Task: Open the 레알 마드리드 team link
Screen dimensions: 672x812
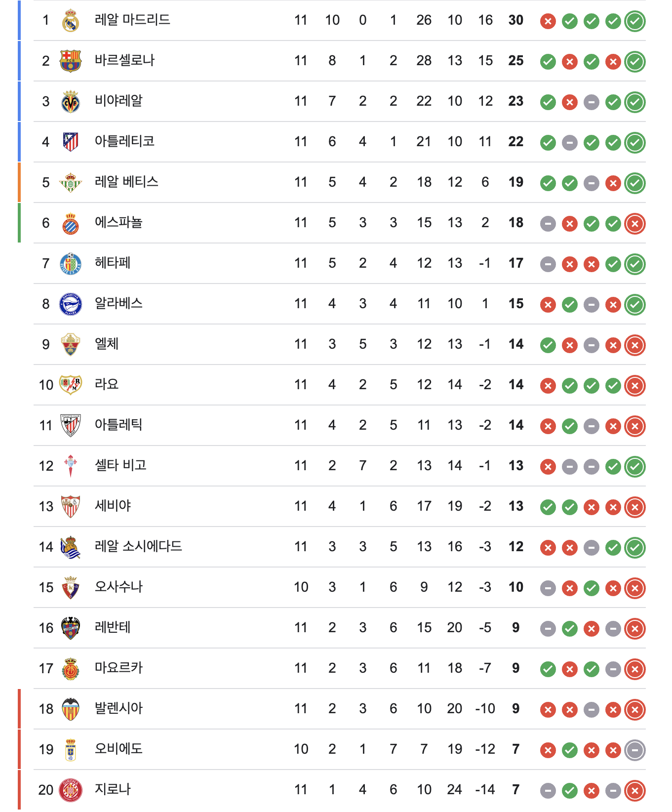Action: pyautogui.click(x=132, y=20)
